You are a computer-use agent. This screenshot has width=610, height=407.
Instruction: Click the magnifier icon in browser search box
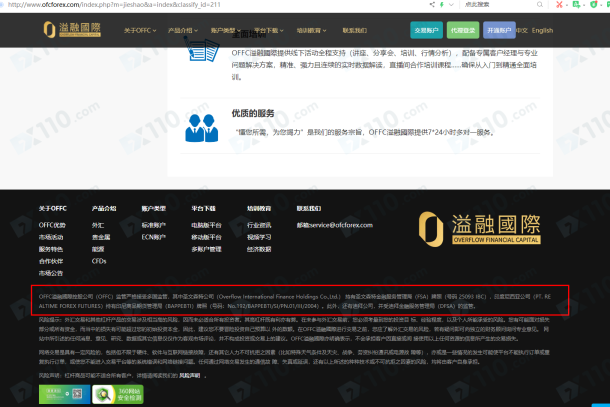[x=540, y=5]
